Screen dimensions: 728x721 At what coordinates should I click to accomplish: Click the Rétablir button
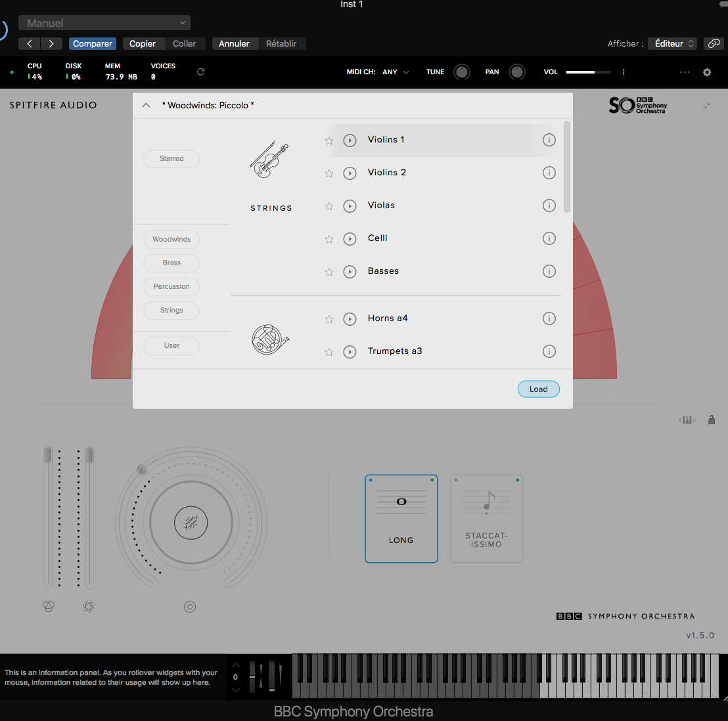click(281, 43)
